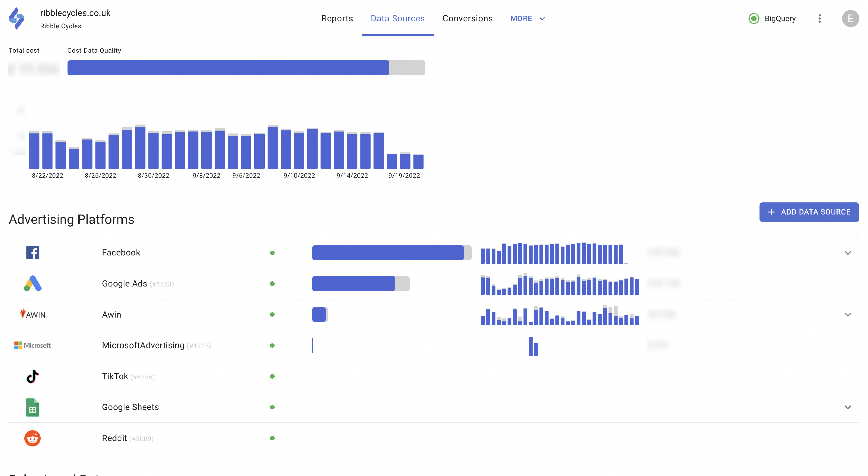Click the Reddit green status dot

[x=272, y=438]
